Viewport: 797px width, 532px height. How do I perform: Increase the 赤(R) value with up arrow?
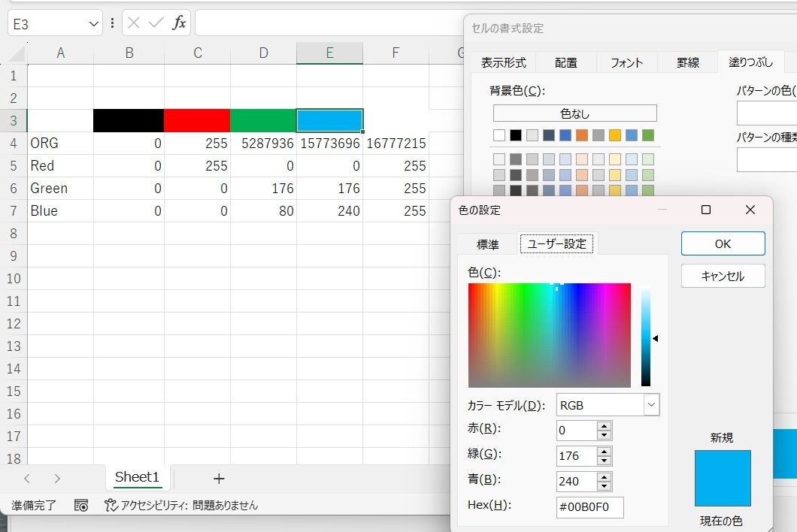tap(604, 426)
